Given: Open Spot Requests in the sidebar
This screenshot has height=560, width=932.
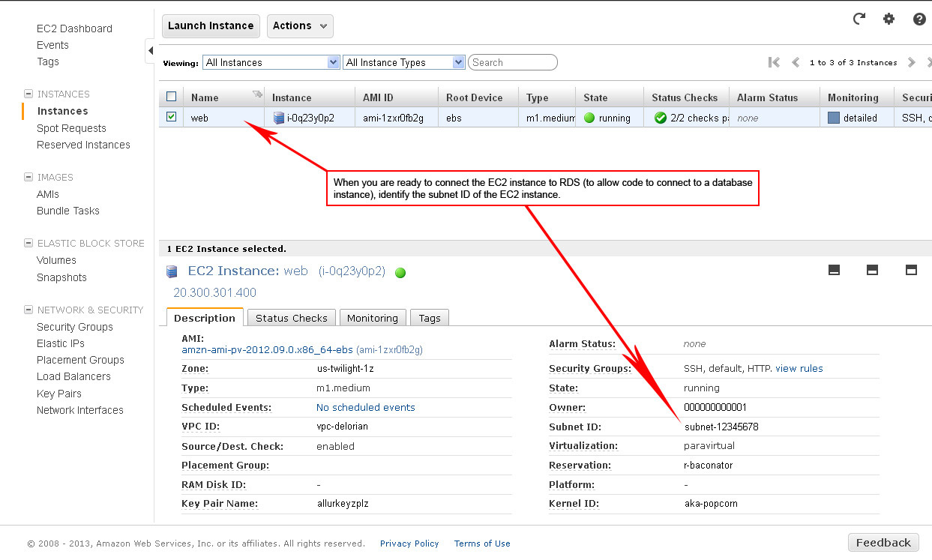Looking at the screenshot, I should click(x=71, y=128).
